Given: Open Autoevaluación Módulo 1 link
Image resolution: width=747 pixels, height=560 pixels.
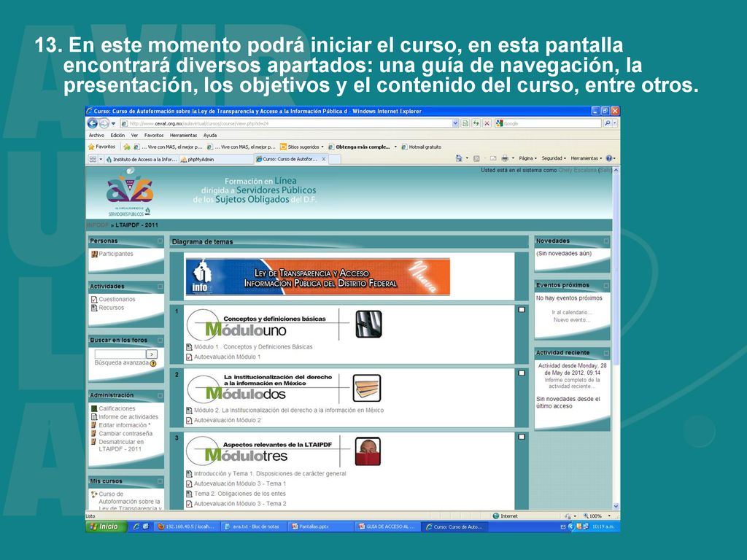Looking at the screenshot, I should [x=228, y=357].
